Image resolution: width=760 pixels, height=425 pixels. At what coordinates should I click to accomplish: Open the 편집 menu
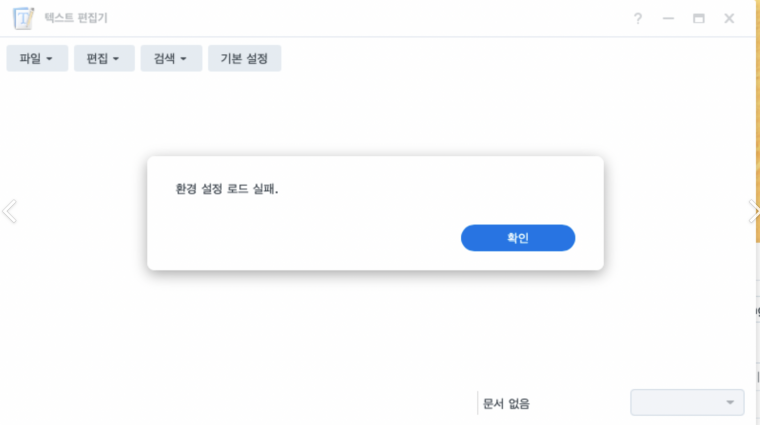[104, 58]
